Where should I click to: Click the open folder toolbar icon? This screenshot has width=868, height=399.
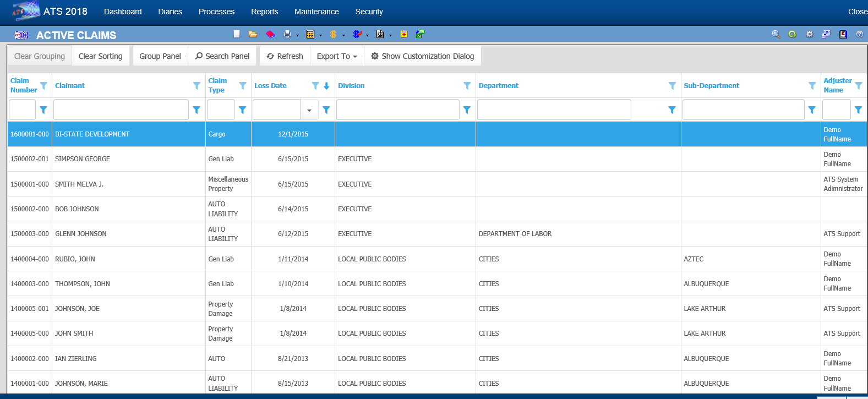click(x=253, y=34)
